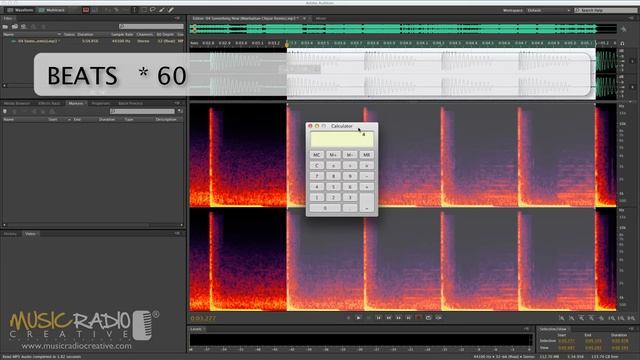This screenshot has height=360, width=640.
Task: Open the Properties tab
Action: coord(100,104)
